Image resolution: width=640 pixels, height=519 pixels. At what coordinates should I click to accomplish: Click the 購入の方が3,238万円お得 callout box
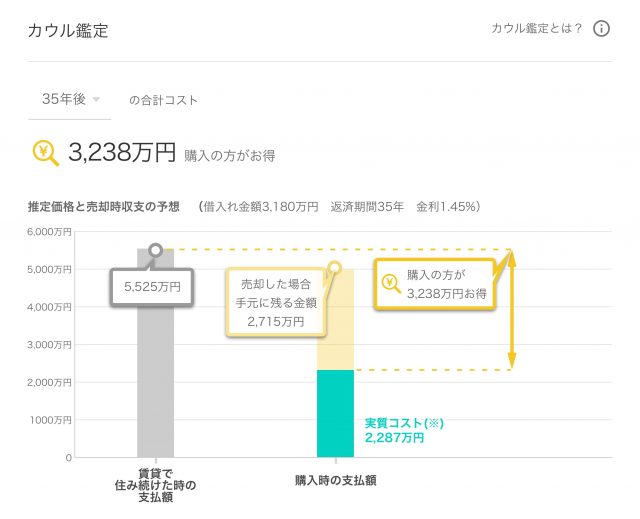pos(436,283)
